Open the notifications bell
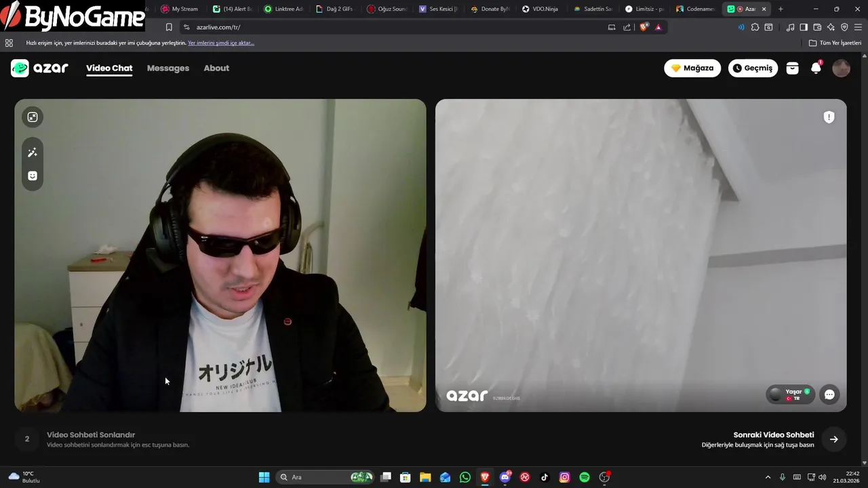 816,68
